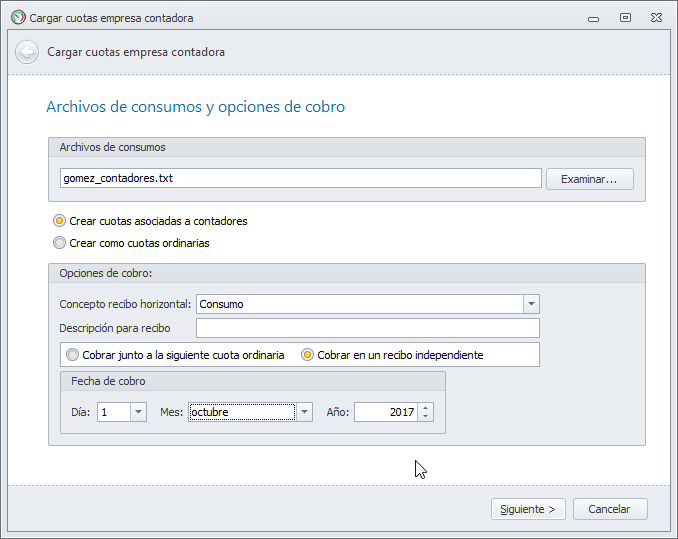Click the Año field showing 2017
678x539 pixels.
tap(385, 412)
